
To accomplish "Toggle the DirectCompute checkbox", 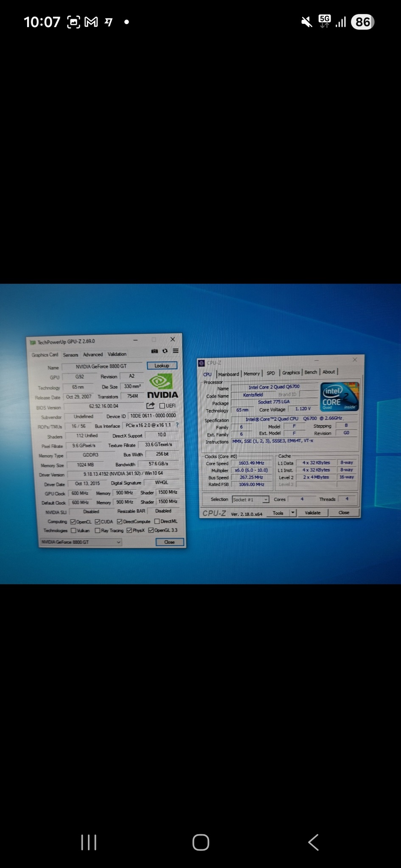I will [120, 521].
